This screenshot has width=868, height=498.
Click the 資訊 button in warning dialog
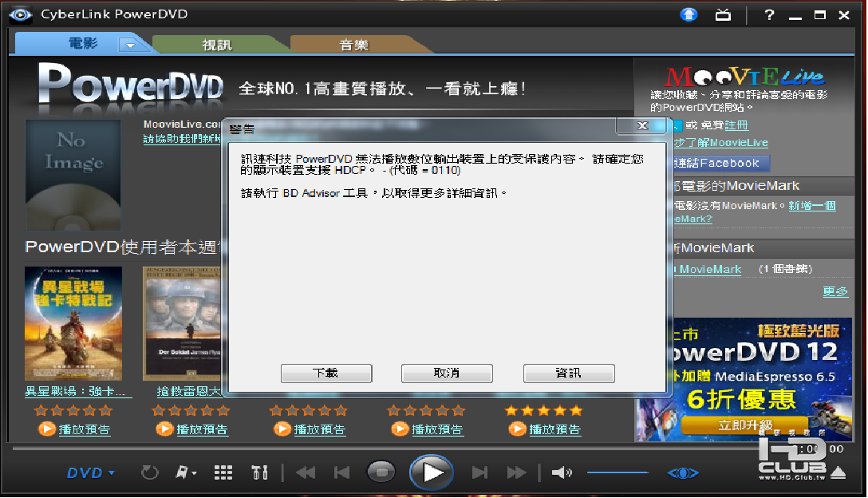[569, 373]
